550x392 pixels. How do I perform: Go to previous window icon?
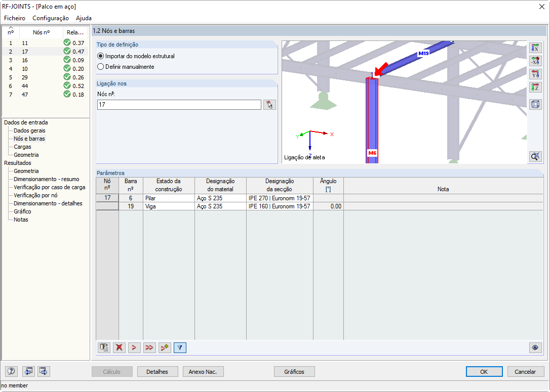pyautogui.click(x=28, y=371)
